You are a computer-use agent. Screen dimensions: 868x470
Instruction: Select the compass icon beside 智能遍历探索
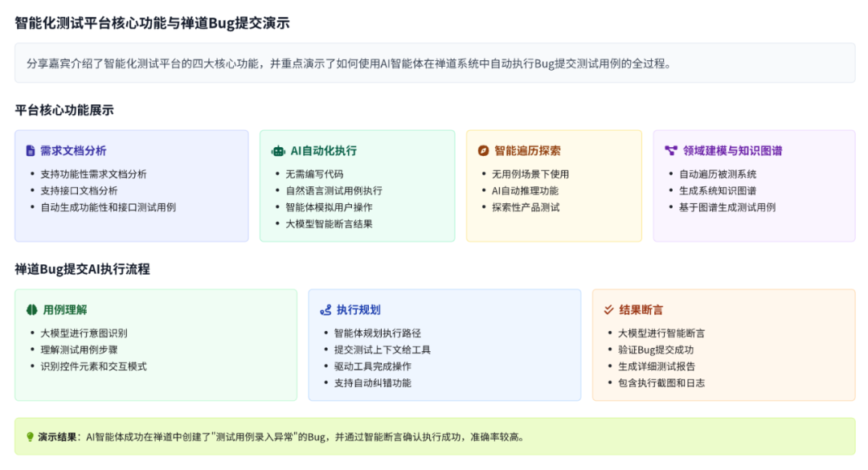pyautogui.click(x=482, y=150)
